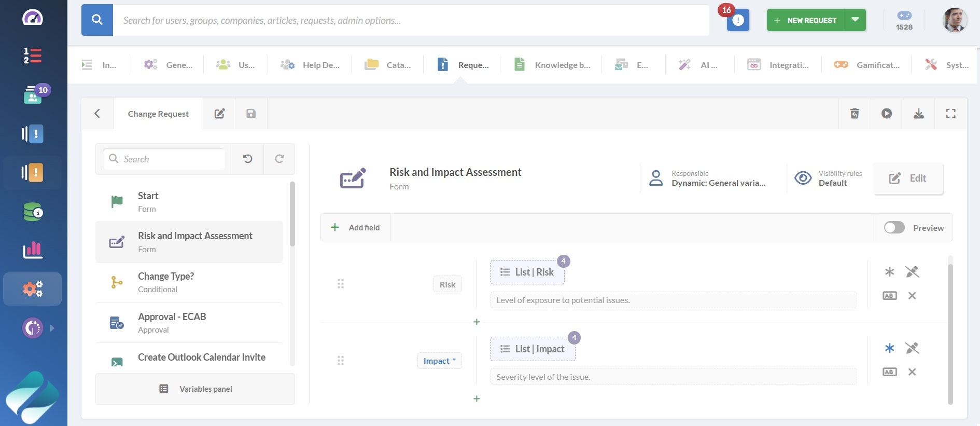Expand the sidebar arrow next to purple icon
980x426 pixels.
(52, 328)
